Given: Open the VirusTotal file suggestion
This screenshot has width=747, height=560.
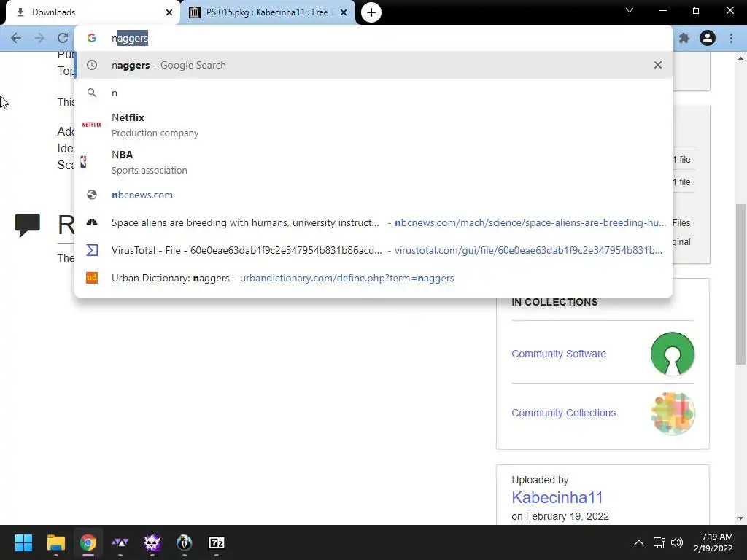Looking at the screenshot, I should click(374, 250).
